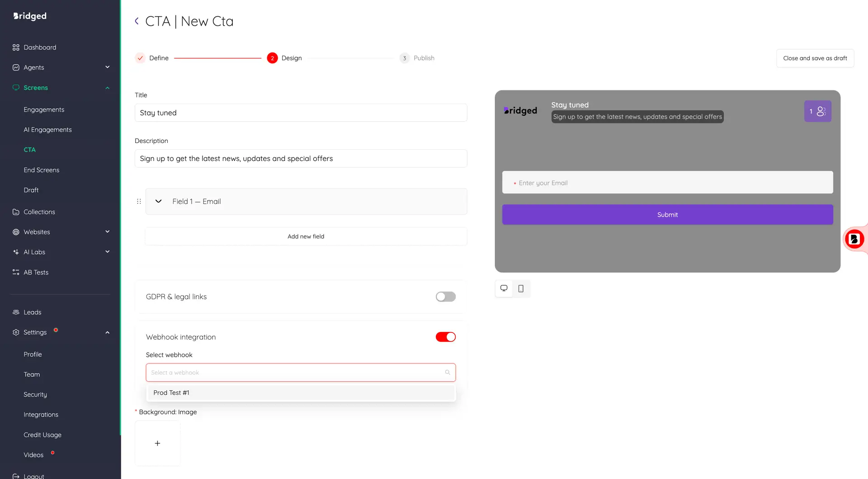Switch preview to desktop view
Viewport: 868px width, 479px height.
tap(504, 289)
